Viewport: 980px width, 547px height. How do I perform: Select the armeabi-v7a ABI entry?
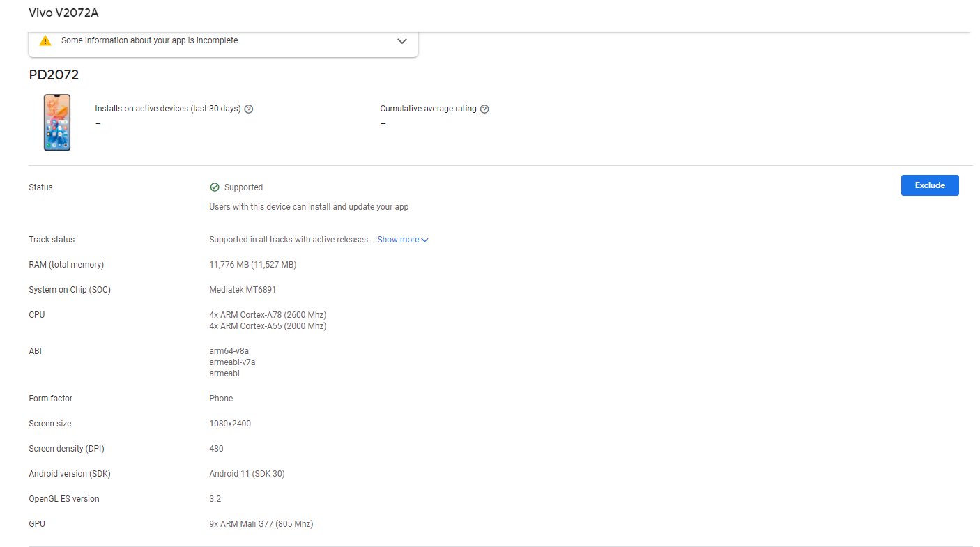point(232,362)
